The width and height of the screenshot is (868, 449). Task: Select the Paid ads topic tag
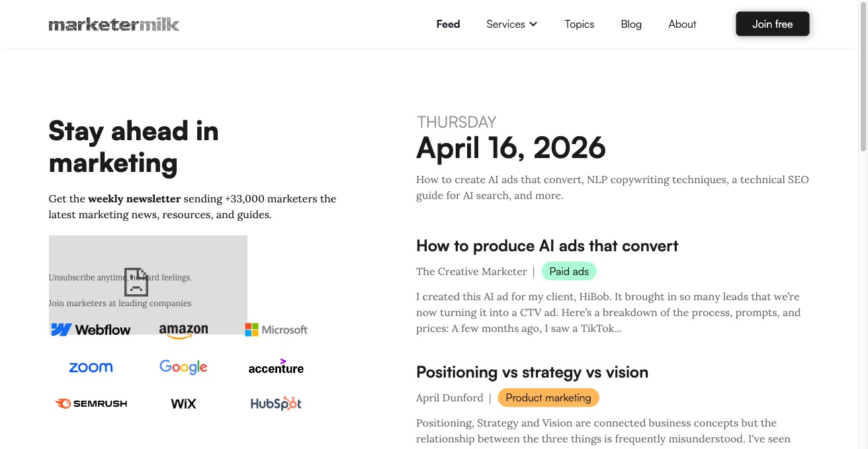(569, 271)
